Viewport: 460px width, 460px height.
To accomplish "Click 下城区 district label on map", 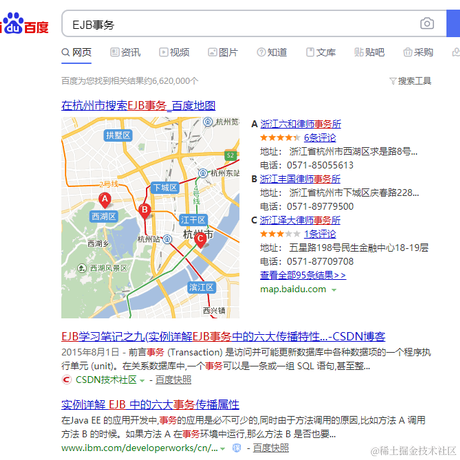I will click(x=165, y=188).
